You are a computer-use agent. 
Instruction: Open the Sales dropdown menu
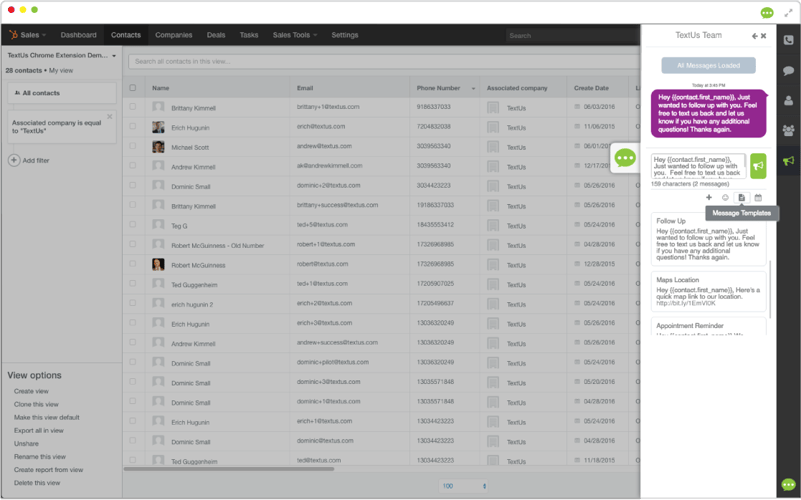[x=33, y=35]
